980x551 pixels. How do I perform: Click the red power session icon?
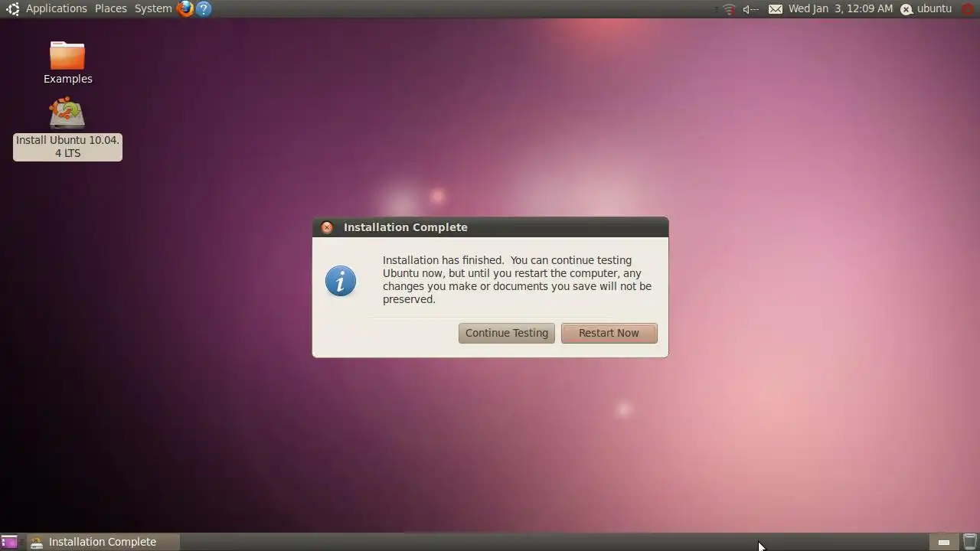coord(968,9)
